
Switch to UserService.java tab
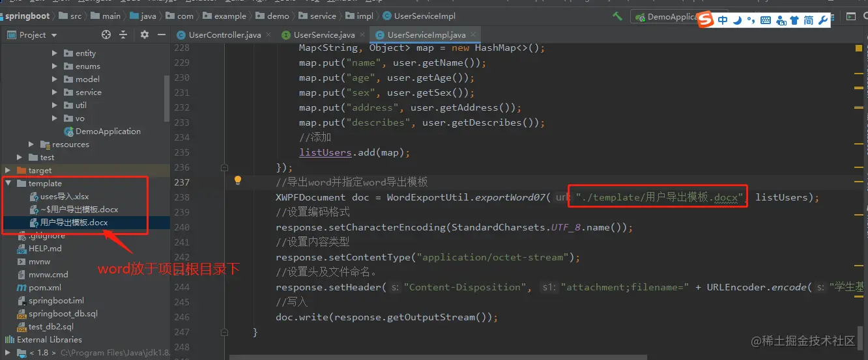coord(324,35)
